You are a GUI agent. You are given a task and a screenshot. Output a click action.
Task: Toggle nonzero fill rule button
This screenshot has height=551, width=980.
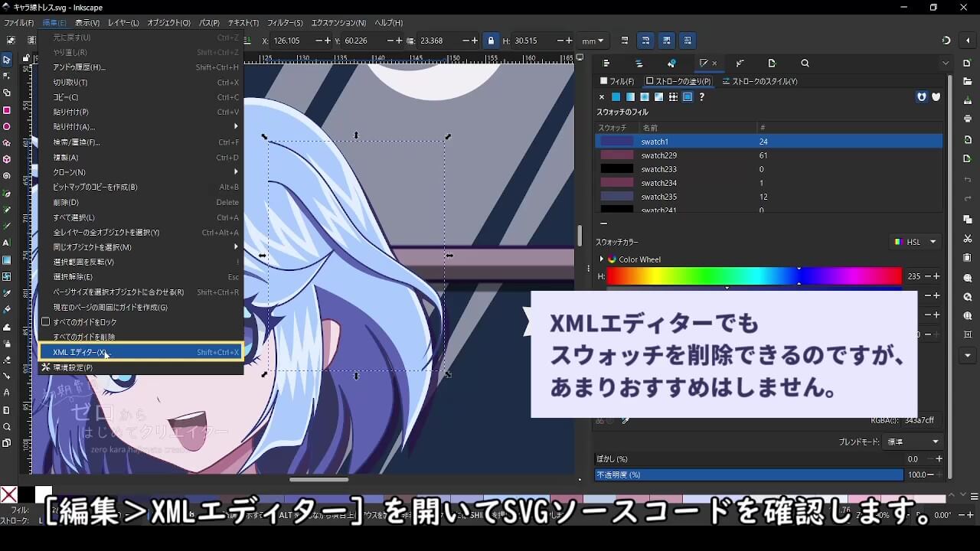936,97
